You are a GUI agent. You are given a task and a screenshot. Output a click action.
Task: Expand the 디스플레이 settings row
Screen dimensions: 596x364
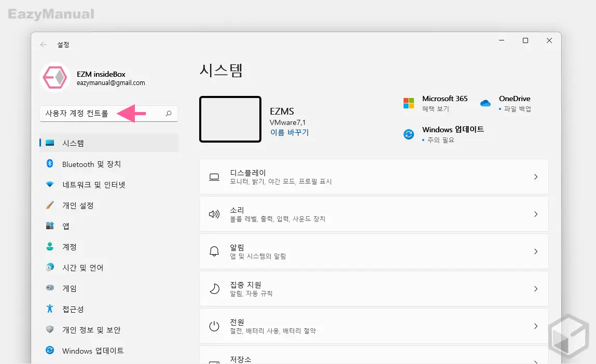pyautogui.click(x=373, y=177)
